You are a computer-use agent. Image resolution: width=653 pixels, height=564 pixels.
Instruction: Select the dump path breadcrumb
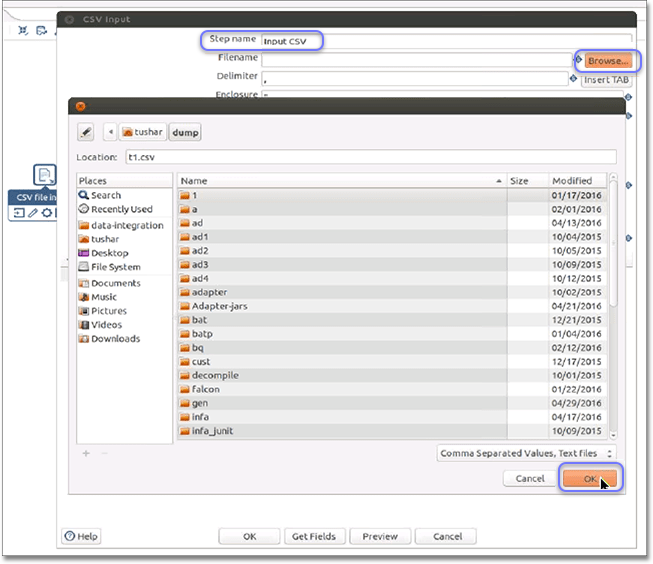(185, 132)
